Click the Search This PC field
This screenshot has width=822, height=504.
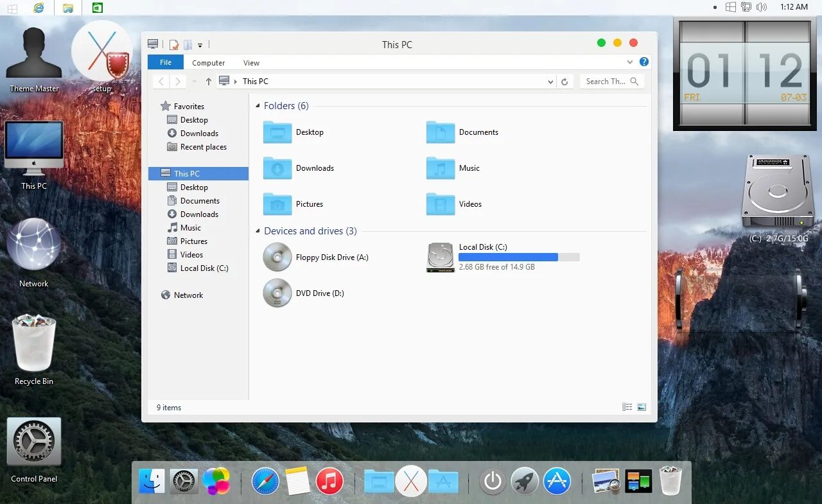(611, 82)
